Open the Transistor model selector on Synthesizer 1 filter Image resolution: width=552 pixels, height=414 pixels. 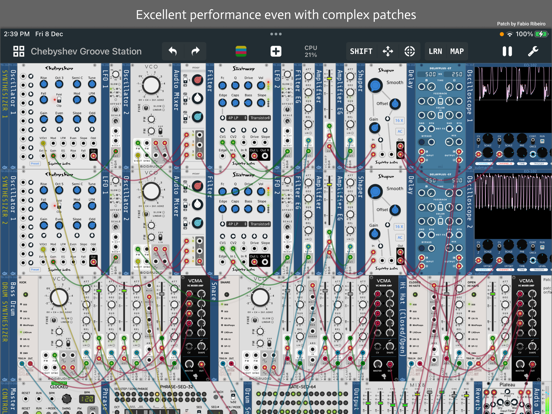coord(260,118)
